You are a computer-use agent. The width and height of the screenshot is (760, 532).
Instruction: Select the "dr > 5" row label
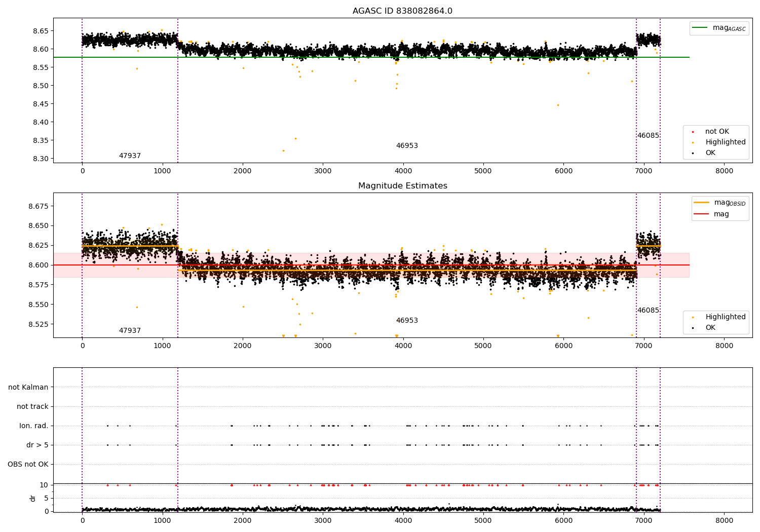coord(37,445)
